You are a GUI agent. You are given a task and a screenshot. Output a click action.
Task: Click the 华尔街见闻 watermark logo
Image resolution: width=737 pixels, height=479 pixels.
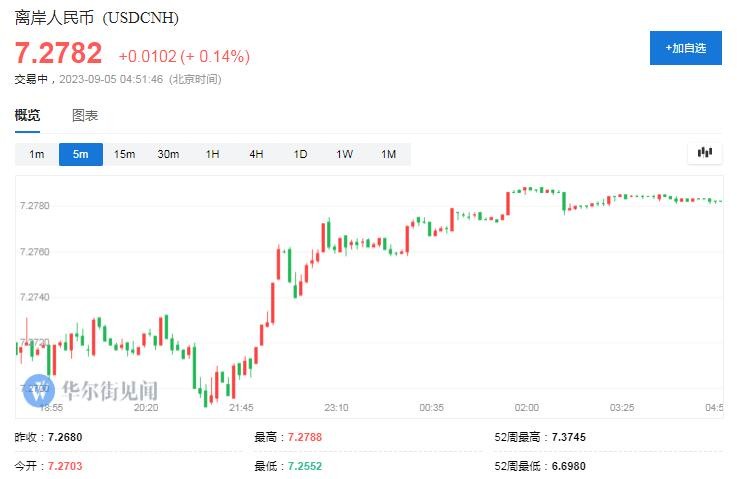coord(90,389)
